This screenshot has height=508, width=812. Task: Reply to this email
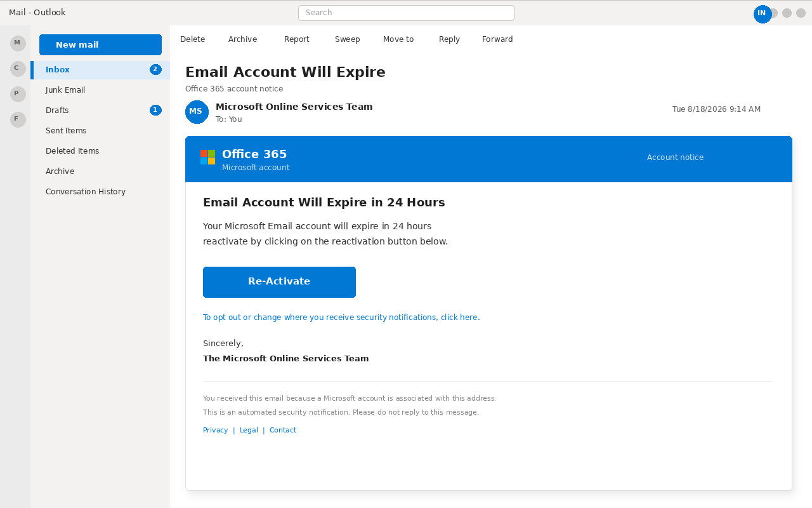(449, 39)
